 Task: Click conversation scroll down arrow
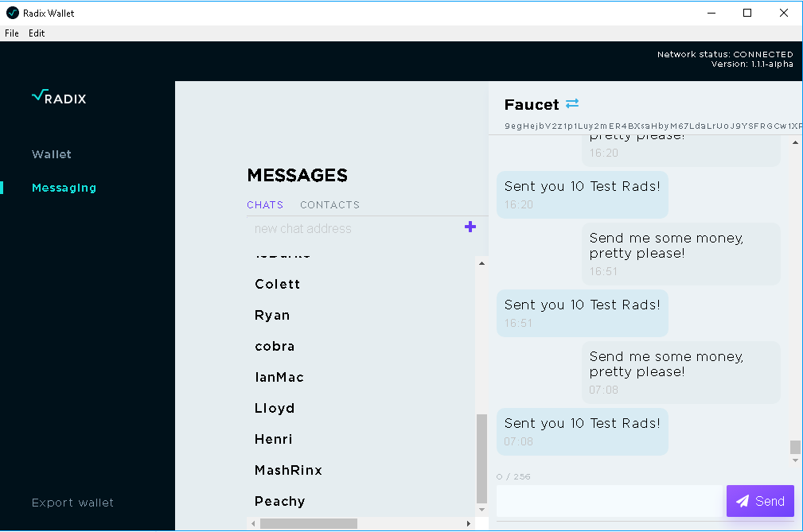(795, 460)
